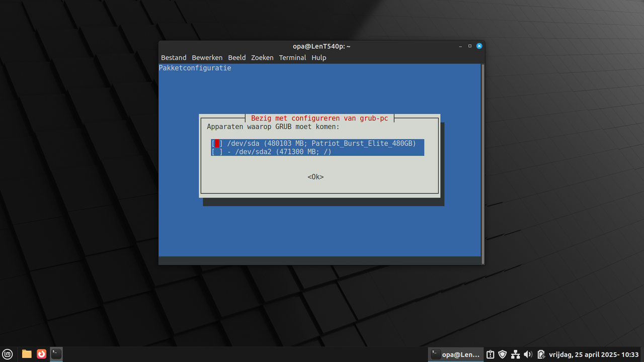Open the Bestand menu
This screenshot has width=644, height=362.
[174, 58]
